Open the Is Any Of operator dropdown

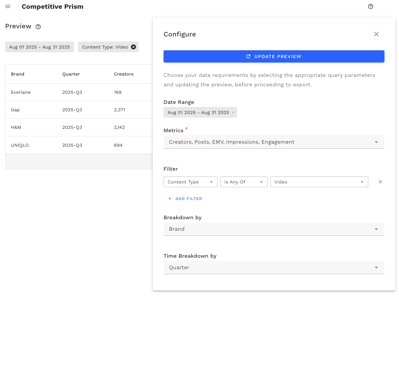coord(244,182)
